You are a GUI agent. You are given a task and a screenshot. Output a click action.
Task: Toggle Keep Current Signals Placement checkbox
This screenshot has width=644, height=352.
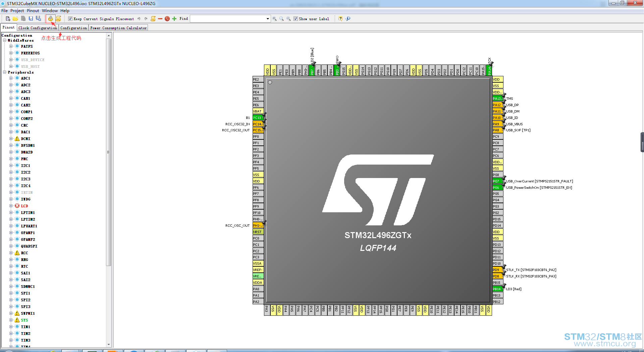click(x=70, y=19)
